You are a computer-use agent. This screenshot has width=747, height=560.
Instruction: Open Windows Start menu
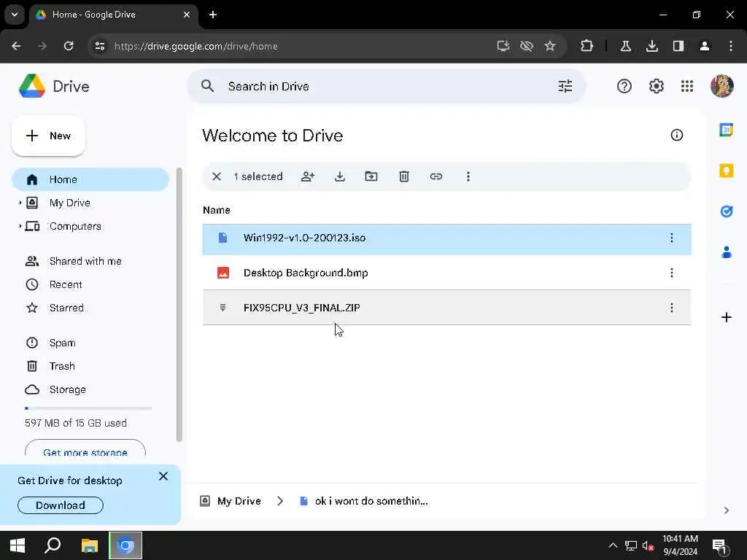pyautogui.click(x=18, y=545)
